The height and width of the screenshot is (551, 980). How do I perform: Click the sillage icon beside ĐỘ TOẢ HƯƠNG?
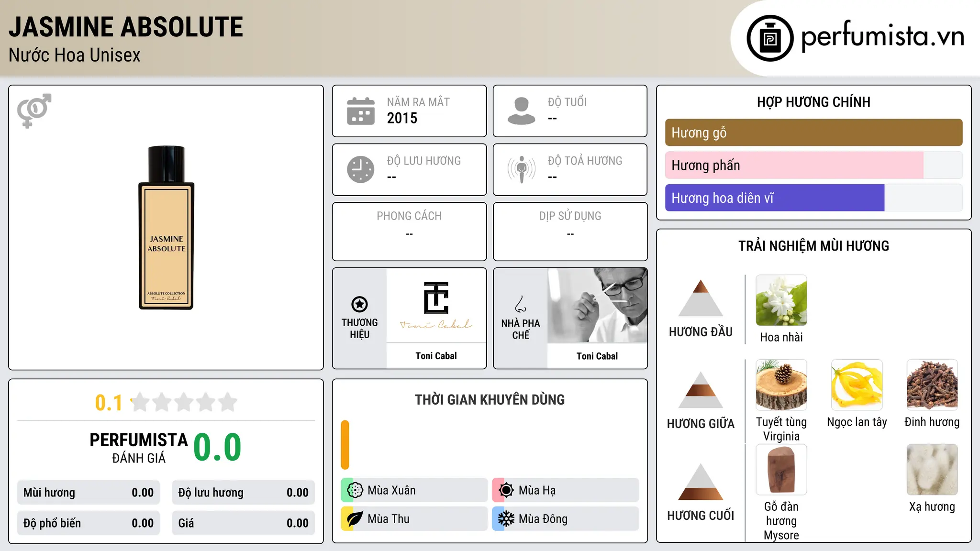click(521, 169)
